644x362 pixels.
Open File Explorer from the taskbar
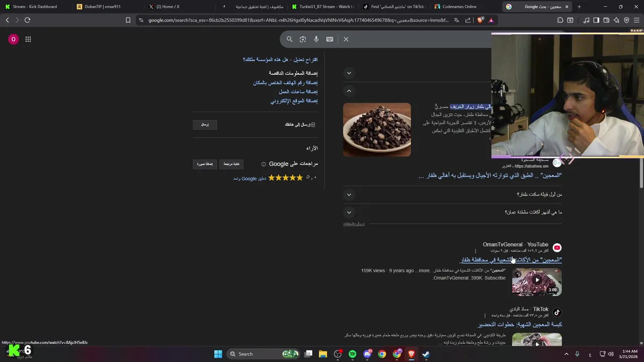(323, 354)
